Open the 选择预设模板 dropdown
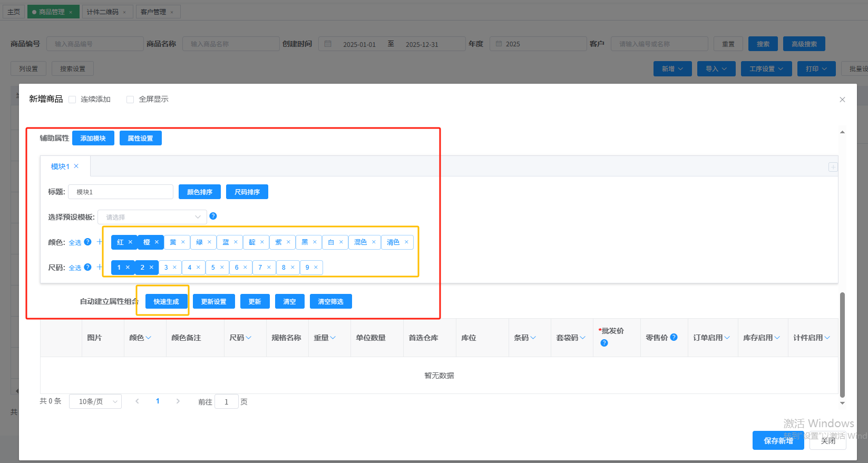 (152, 217)
